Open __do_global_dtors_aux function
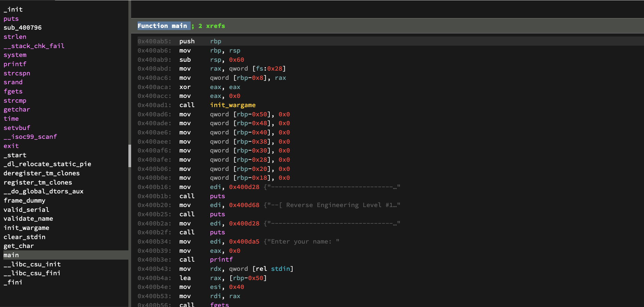The width and height of the screenshot is (644, 307). [x=43, y=191]
